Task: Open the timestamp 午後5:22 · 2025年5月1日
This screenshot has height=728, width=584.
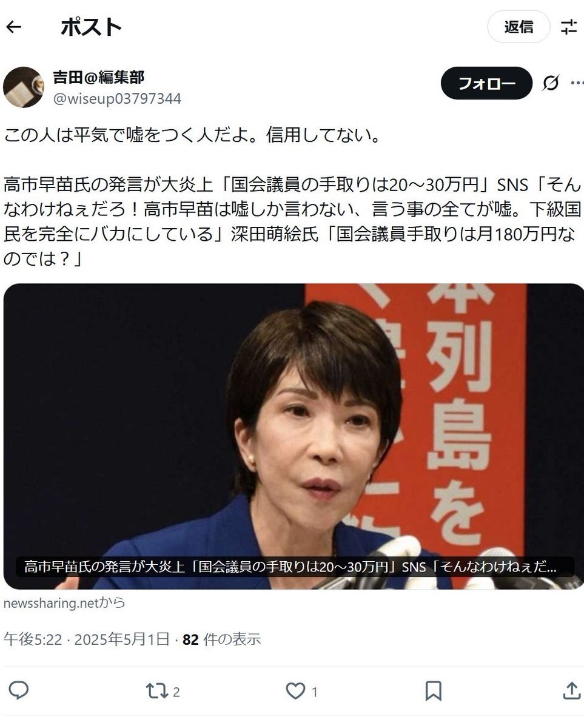Action: tap(86, 639)
